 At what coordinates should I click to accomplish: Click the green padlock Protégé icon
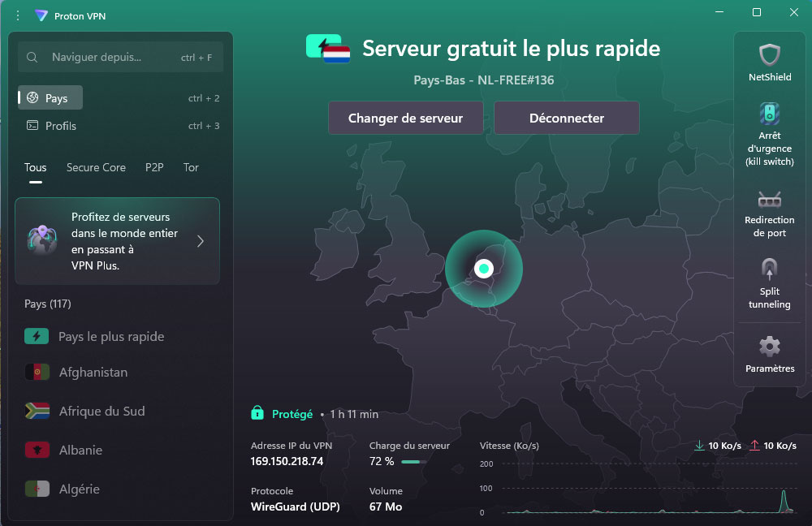[257, 412]
